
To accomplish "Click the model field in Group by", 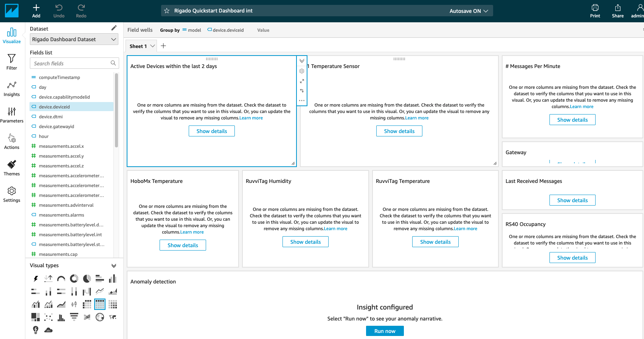I will click(192, 30).
